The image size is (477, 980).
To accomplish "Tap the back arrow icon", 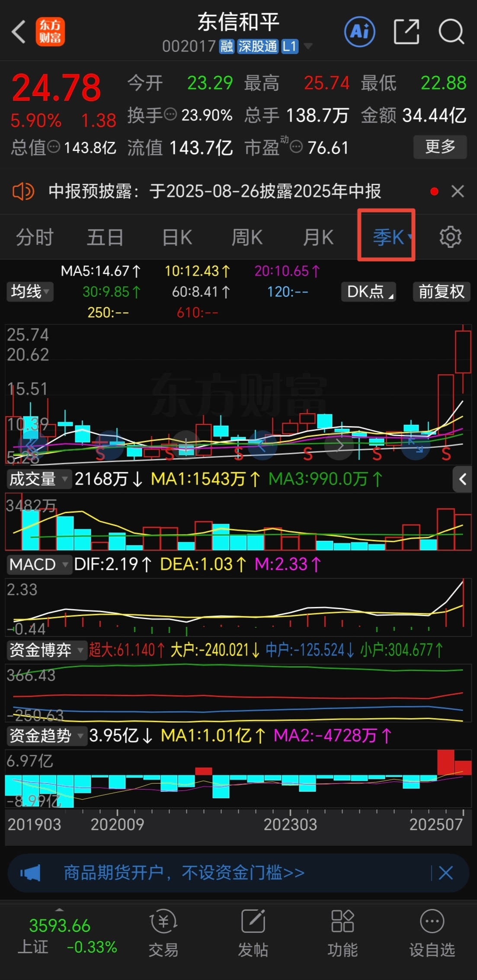I will tap(19, 32).
